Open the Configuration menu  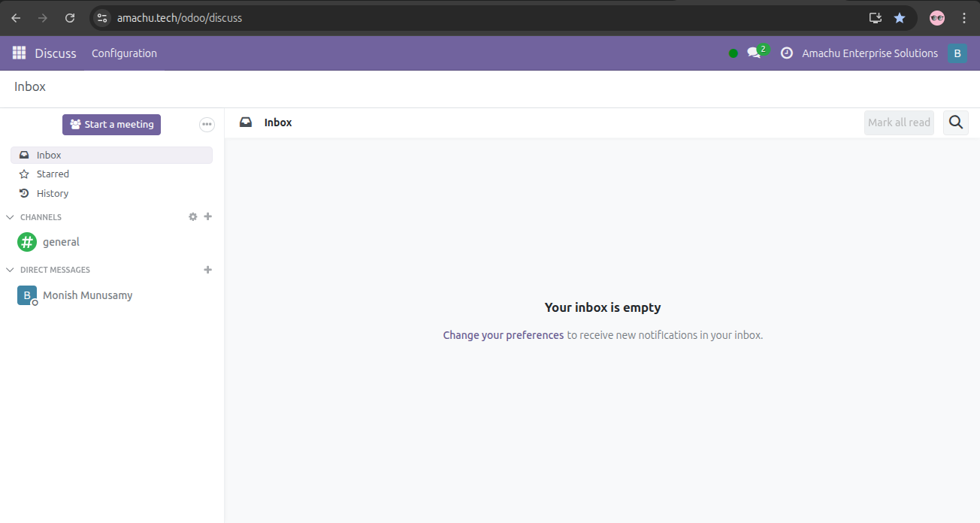point(124,53)
